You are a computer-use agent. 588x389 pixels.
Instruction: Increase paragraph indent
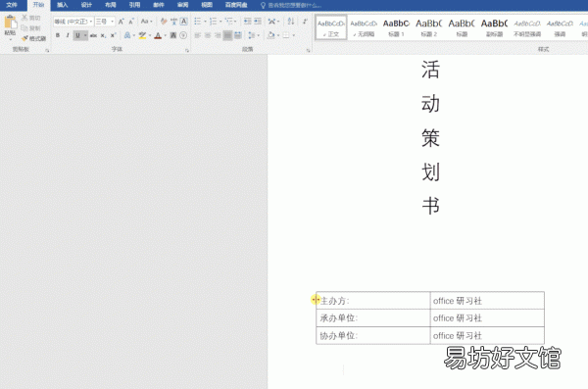point(258,22)
